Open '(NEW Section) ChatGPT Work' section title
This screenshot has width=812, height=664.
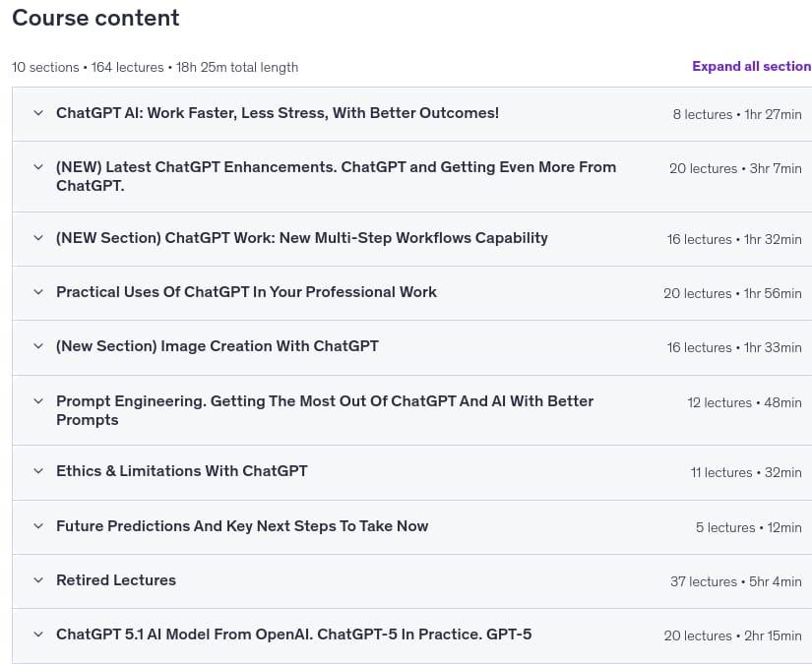coord(302,237)
